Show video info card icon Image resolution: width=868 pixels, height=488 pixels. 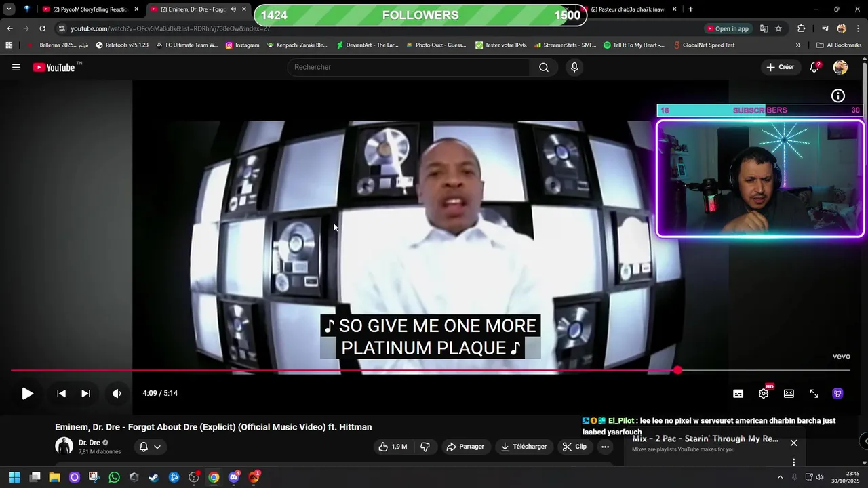838,96
